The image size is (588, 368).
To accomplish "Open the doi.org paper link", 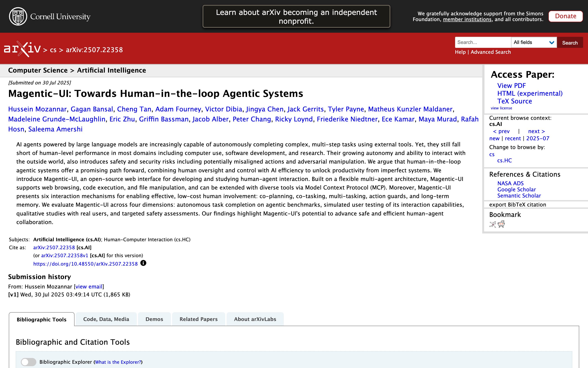I will tap(86, 264).
